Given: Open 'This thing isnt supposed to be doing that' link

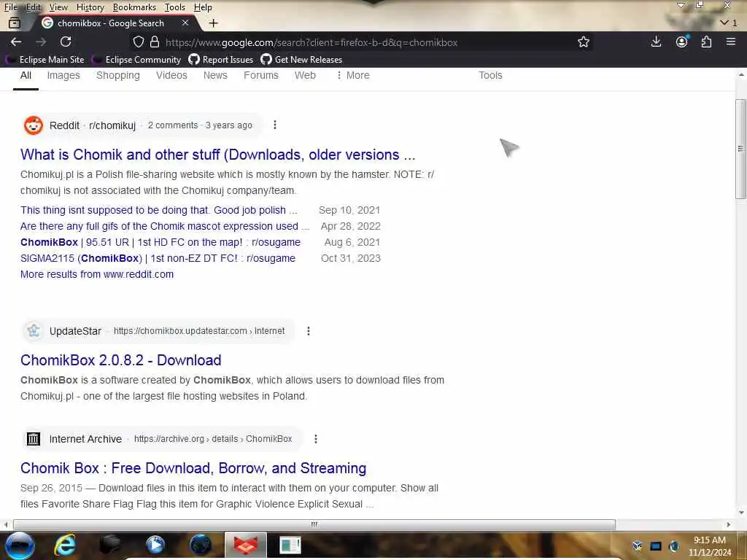Looking at the screenshot, I should pos(158,210).
